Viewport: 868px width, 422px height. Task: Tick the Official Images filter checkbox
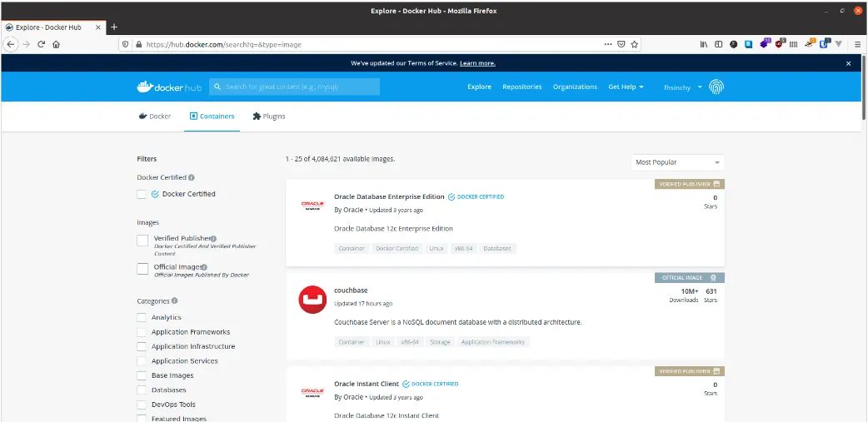coord(142,269)
